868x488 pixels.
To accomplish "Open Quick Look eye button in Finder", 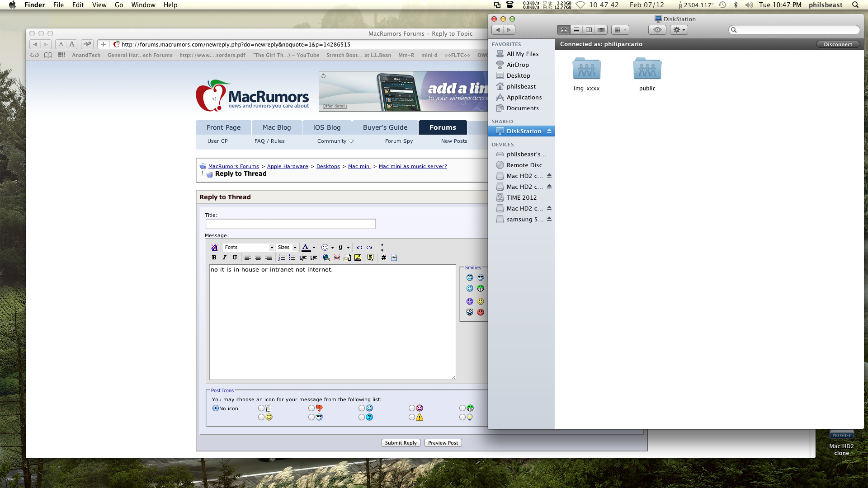I will click(x=657, y=30).
